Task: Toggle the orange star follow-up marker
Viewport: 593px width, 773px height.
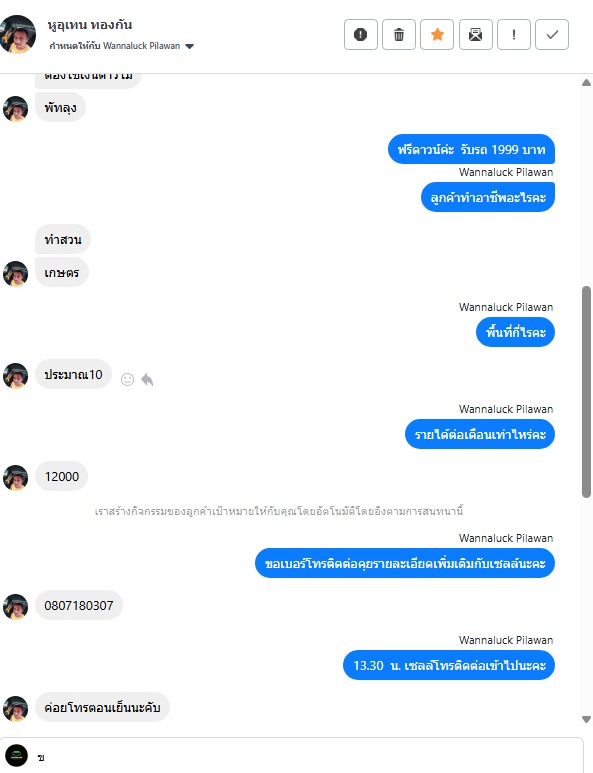Action: click(x=437, y=35)
